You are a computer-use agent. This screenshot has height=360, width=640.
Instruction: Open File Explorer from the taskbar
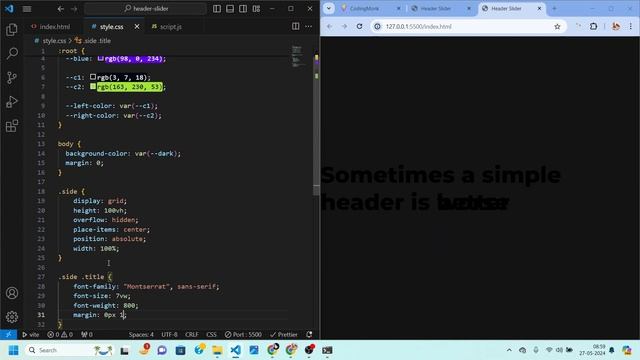(x=217, y=350)
